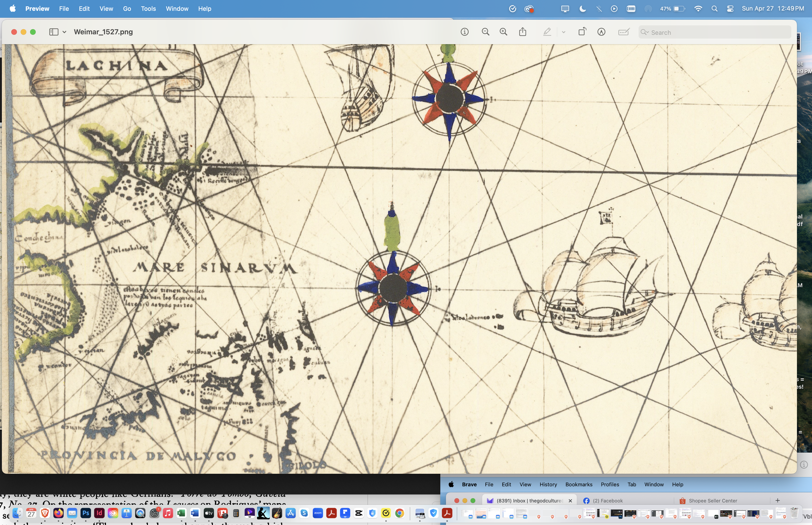The image size is (812, 525).
Task: Open the Profiles menu in Brave
Action: (x=610, y=484)
